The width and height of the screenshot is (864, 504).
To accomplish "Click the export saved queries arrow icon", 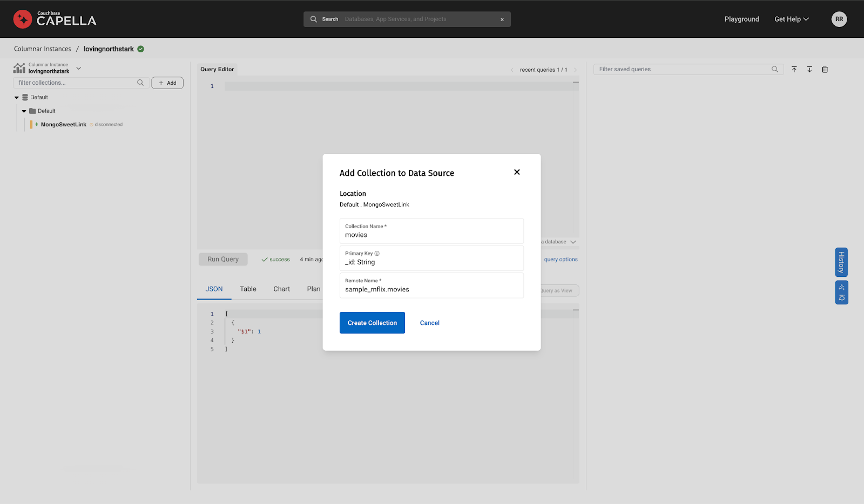I will 809,69.
